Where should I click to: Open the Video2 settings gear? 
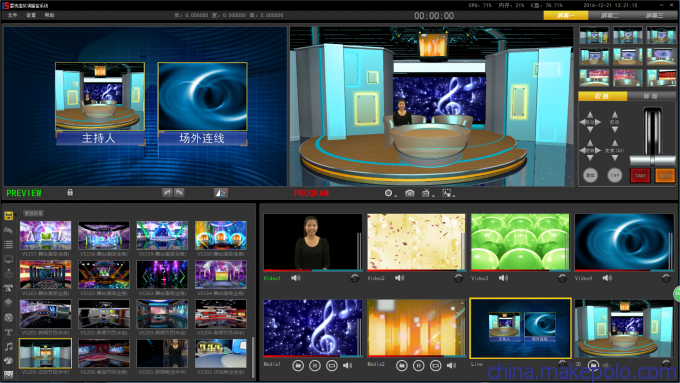tap(458, 278)
